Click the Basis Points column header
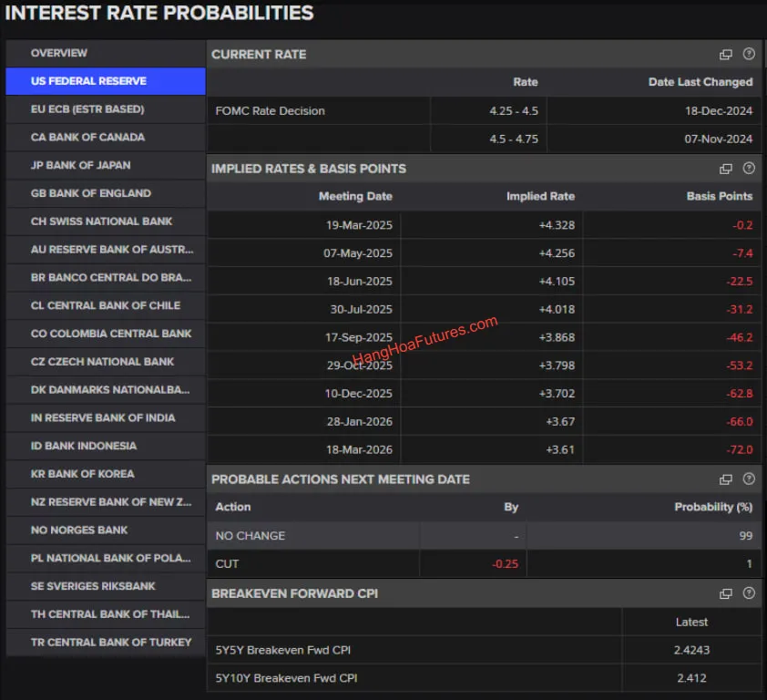Screen dimensions: 767x700 719,196
